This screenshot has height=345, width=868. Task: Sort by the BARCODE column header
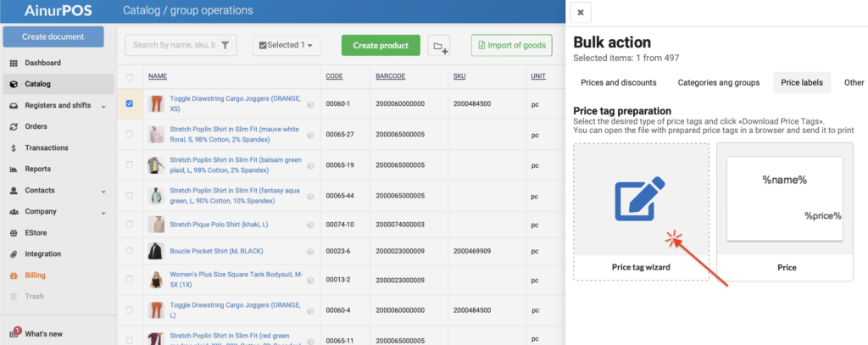click(391, 76)
